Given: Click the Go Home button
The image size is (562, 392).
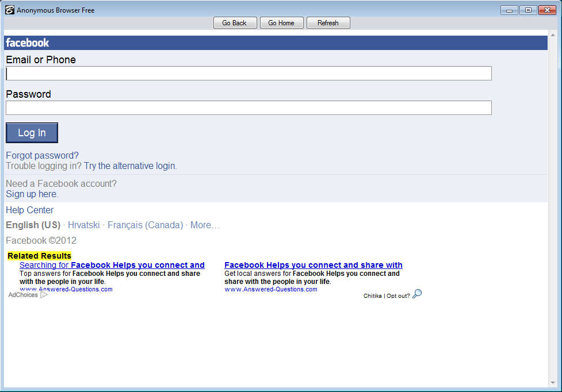Looking at the screenshot, I should pos(281,23).
